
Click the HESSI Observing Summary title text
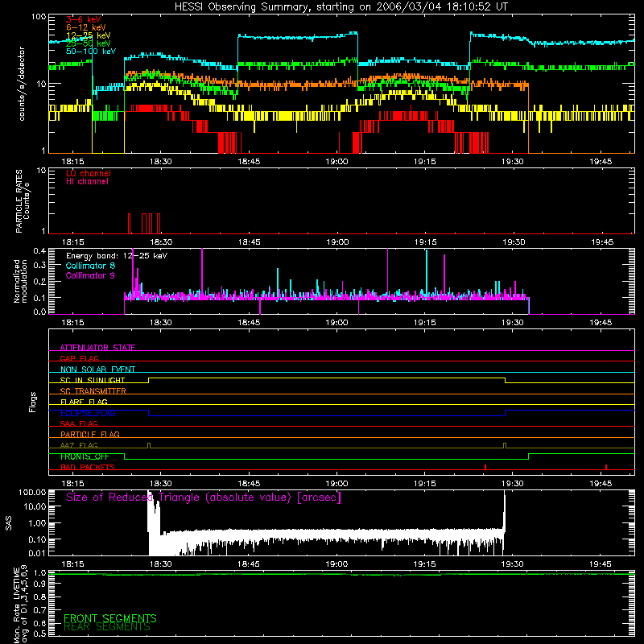pos(341,7)
